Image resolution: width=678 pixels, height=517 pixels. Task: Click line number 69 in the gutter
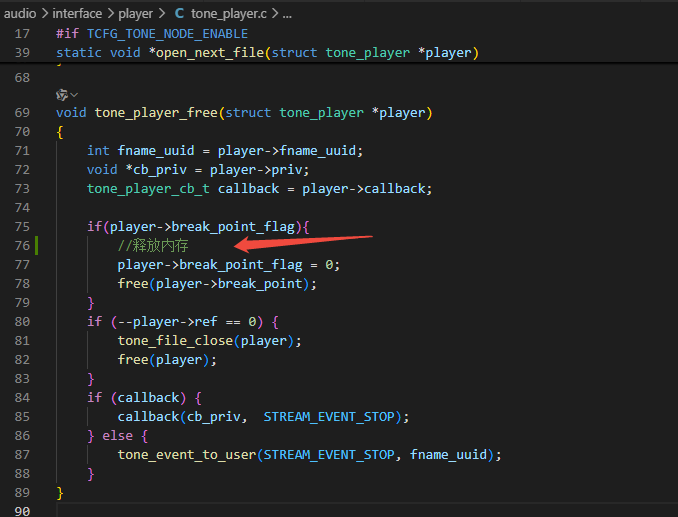(x=22, y=113)
